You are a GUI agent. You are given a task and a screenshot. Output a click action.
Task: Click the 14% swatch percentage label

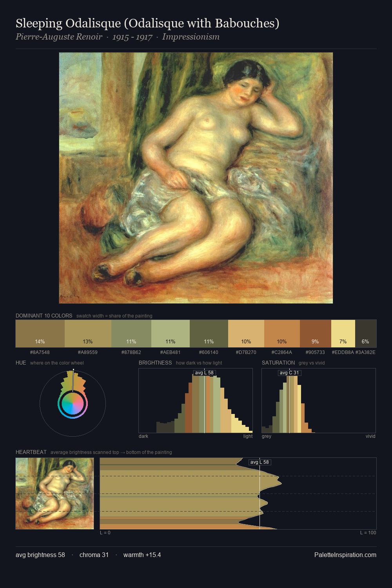pyautogui.click(x=40, y=341)
